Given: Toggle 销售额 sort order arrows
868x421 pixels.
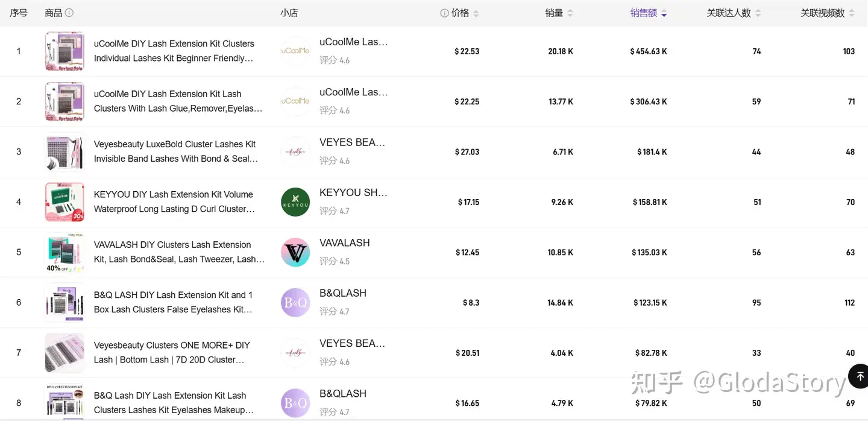Looking at the screenshot, I should 664,13.
